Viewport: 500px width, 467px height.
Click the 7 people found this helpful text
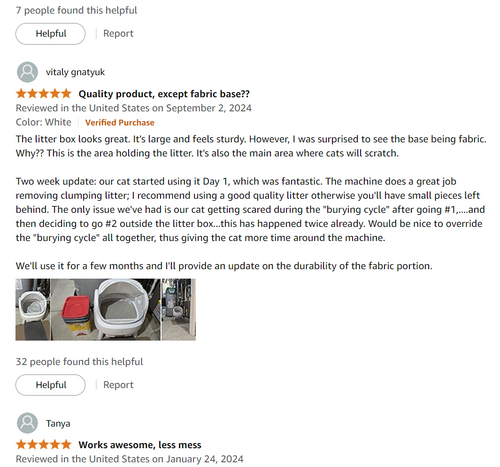[x=76, y=10]
